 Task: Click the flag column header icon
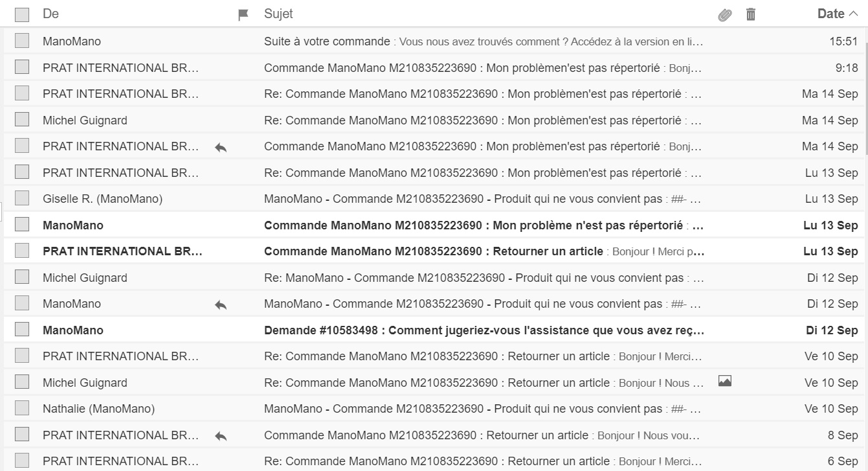(243, 14)
